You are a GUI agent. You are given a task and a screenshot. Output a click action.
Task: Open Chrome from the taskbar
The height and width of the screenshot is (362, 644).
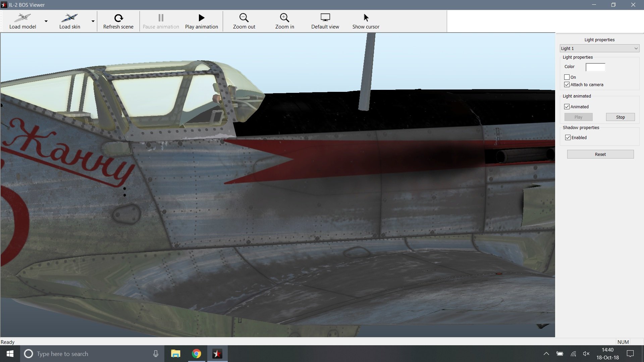click(197, 354)
